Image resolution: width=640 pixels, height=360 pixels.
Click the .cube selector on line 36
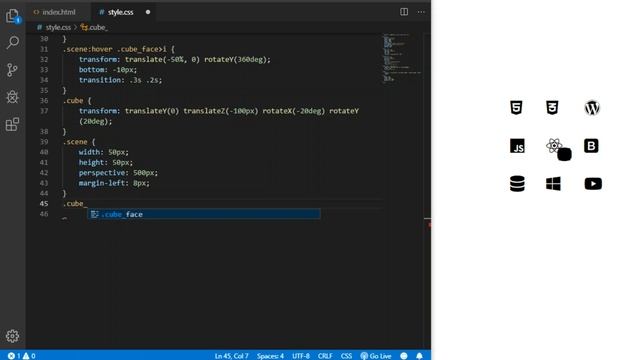point(73,100)
